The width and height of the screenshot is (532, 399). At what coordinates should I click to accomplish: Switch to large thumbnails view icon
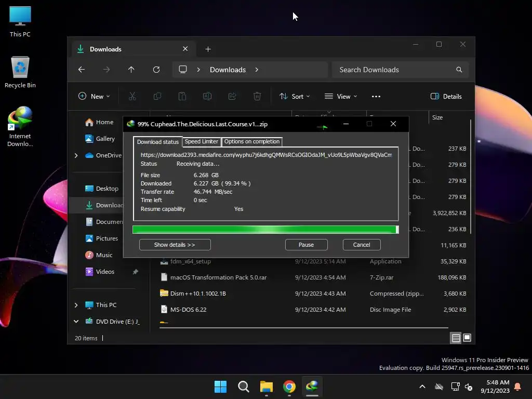pos(467,338)
